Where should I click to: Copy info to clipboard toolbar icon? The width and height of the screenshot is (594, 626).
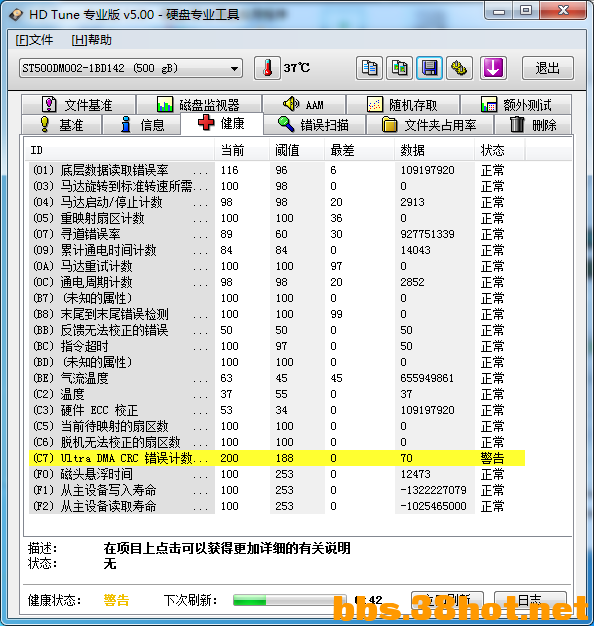tap(369, 68)
